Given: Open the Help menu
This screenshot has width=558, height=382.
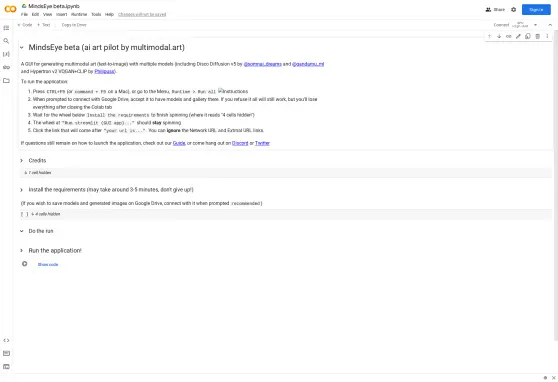Looking at the screenshot, I should (x=109, y=15).
